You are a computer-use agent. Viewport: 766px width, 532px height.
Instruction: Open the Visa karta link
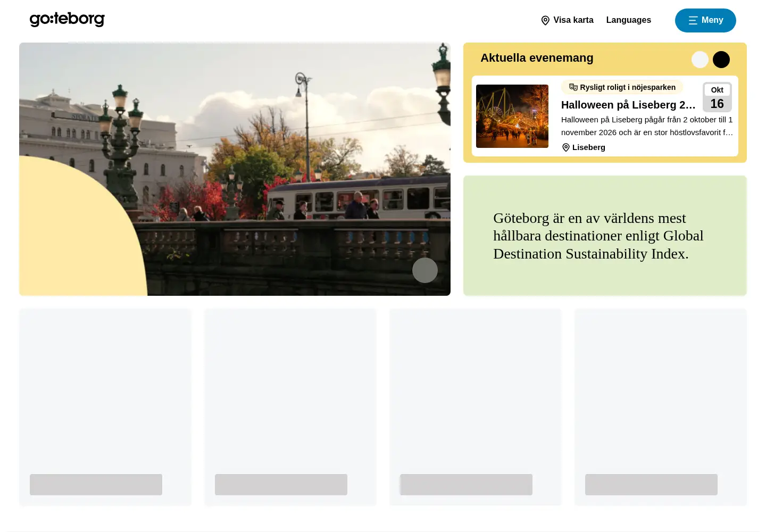(x=567, y=20)
